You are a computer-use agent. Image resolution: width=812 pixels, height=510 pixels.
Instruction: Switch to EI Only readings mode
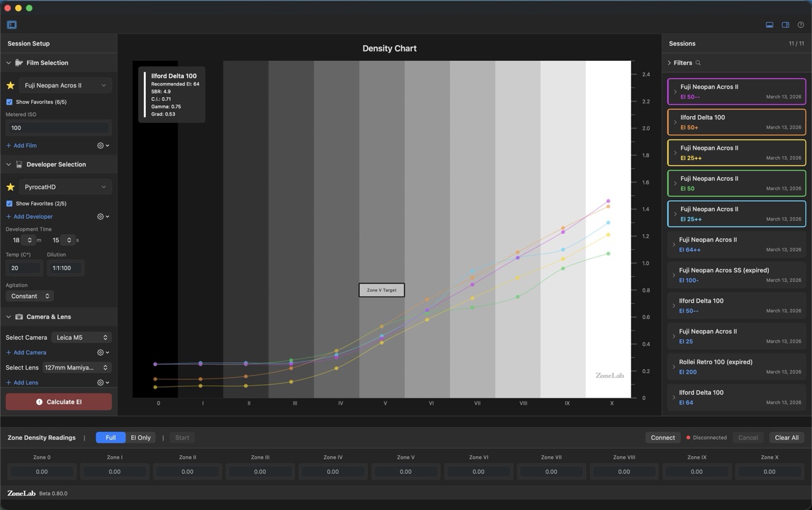click(x=141, y=438)
